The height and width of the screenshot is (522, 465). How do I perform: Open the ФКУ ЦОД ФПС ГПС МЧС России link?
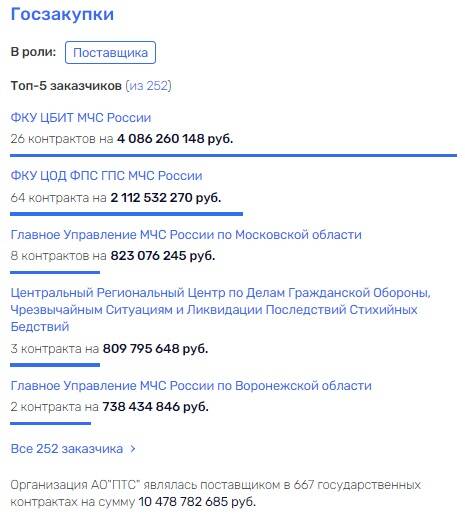(106, 176)
